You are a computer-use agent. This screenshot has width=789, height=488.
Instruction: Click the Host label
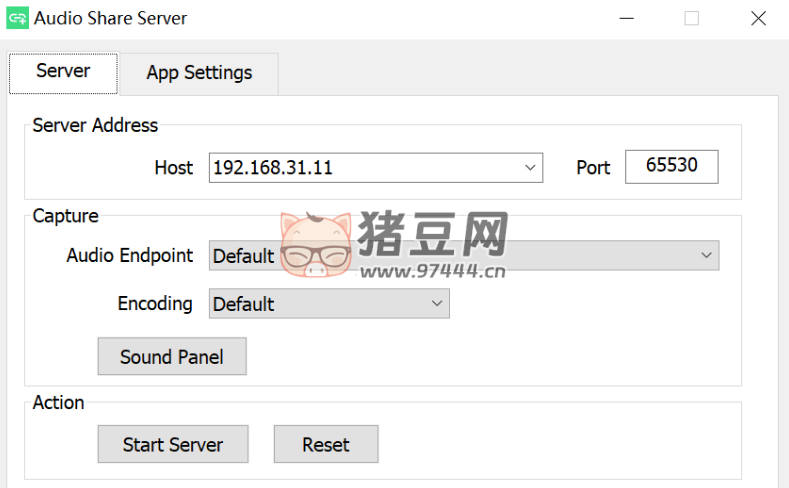click(x=173, y=168)
